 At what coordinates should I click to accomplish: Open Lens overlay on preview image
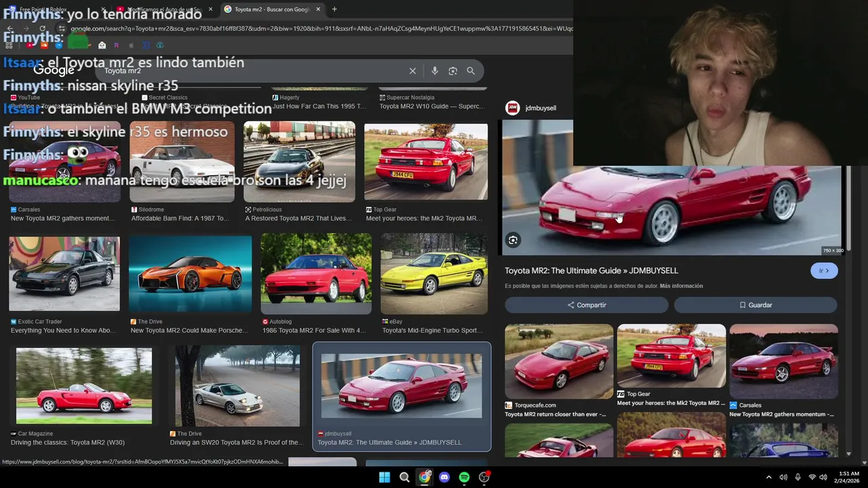pyautogui.click(x=513, y=240)
